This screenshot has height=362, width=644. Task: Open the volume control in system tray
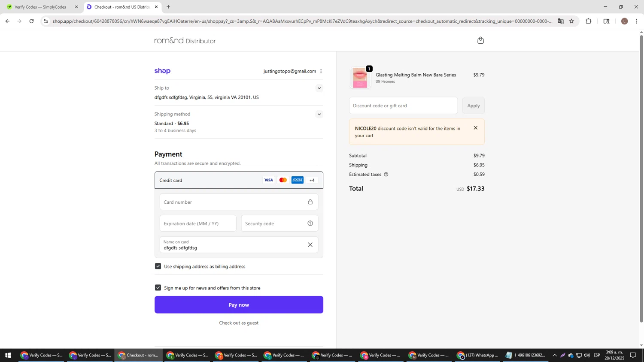[587, 355]
